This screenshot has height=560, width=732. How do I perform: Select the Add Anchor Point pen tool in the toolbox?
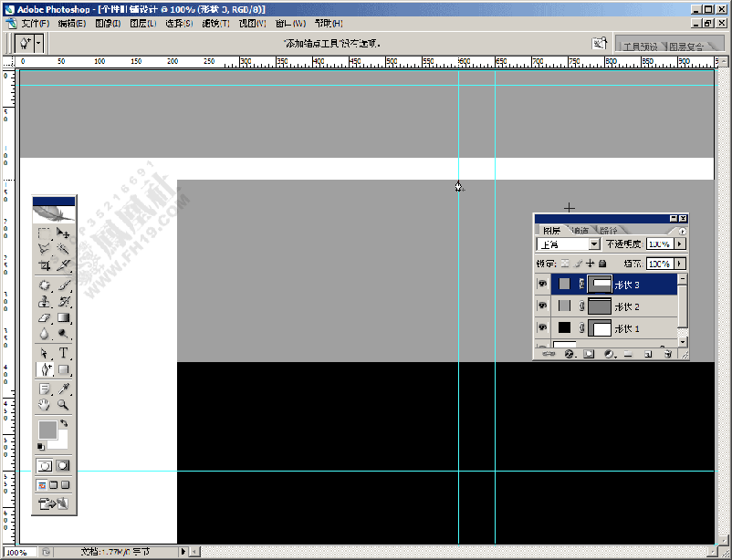(45, 369)
